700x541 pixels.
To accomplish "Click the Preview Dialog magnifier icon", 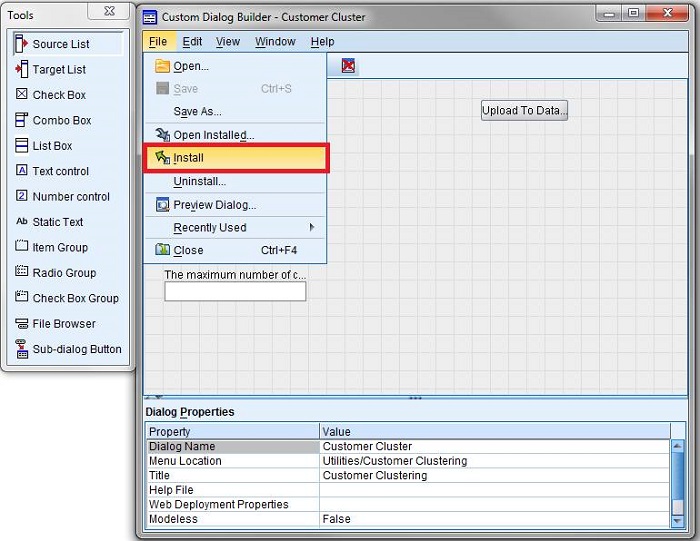I will [162, 204].
